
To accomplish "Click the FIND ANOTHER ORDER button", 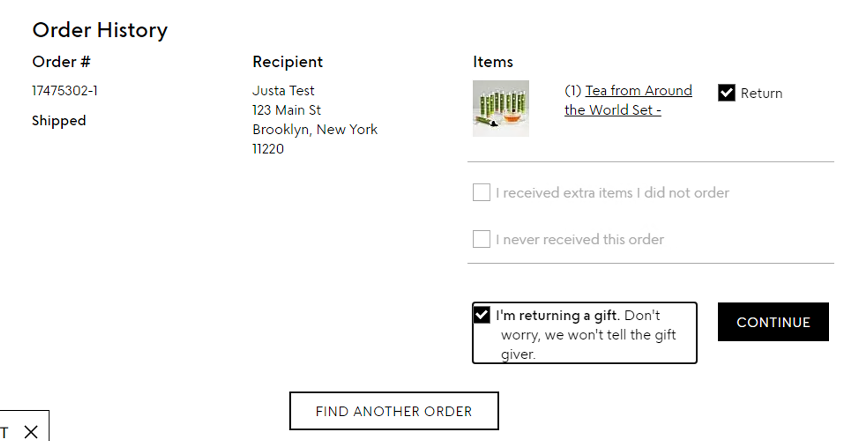I will [x=394, y=411].
